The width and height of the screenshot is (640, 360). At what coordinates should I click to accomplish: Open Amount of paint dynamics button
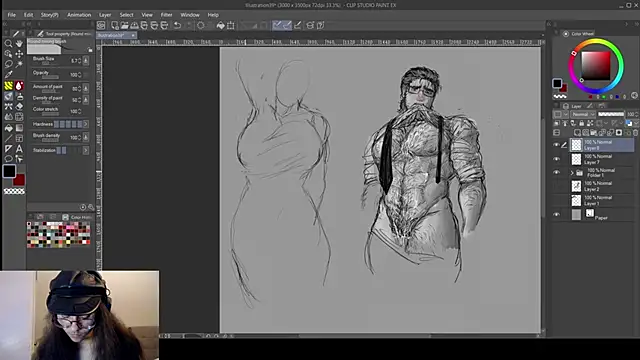86,88
